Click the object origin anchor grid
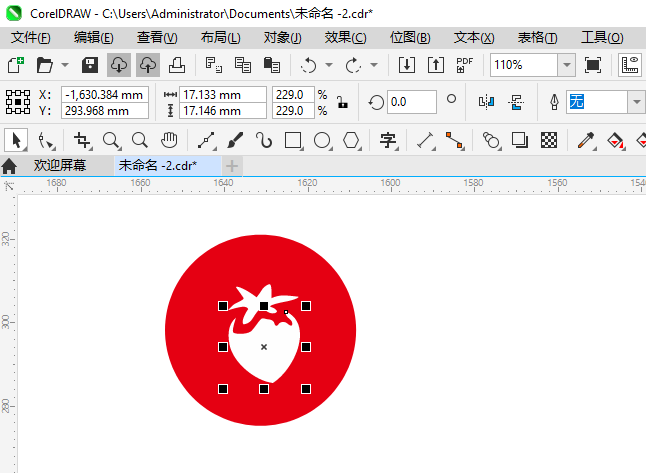The image size is (646, 473). [x=18, y=102]
